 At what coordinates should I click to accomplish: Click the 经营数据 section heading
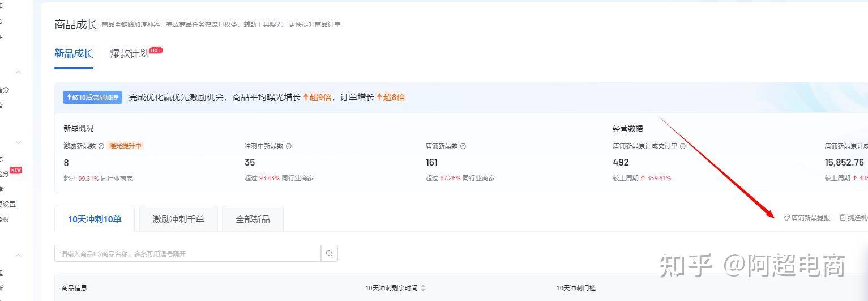point(627,128)
